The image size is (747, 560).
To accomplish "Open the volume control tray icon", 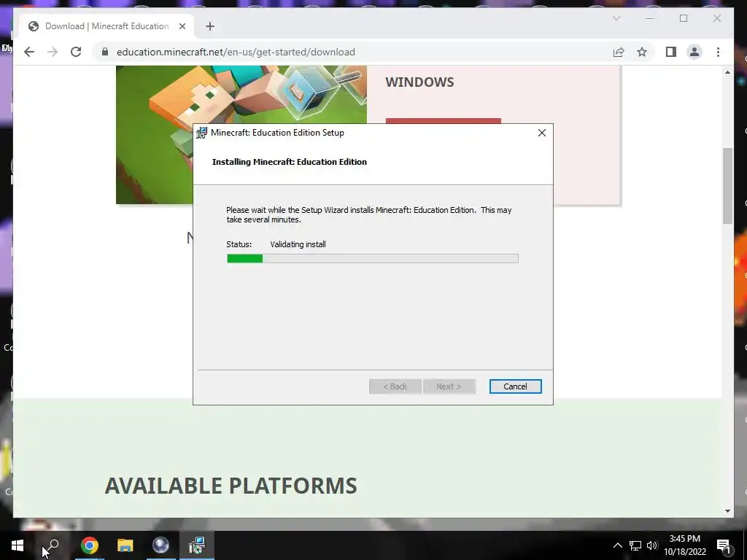I will pos(652,545).
